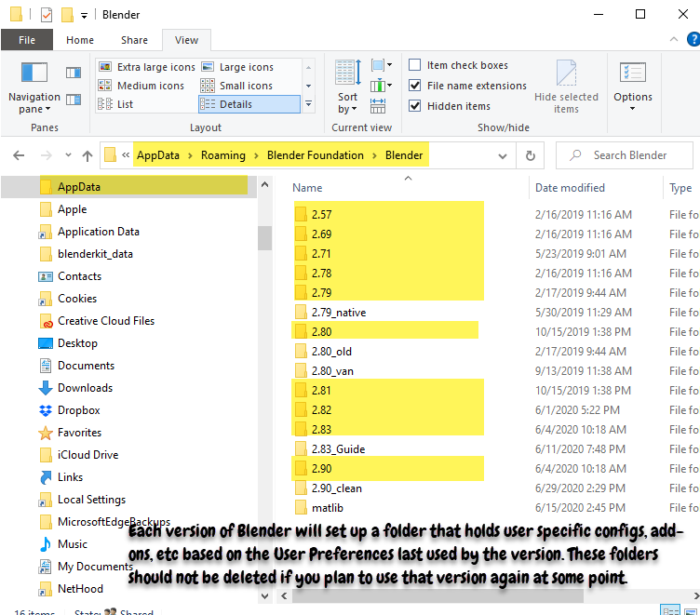Choose Large icons layout

tap(237, 67)
